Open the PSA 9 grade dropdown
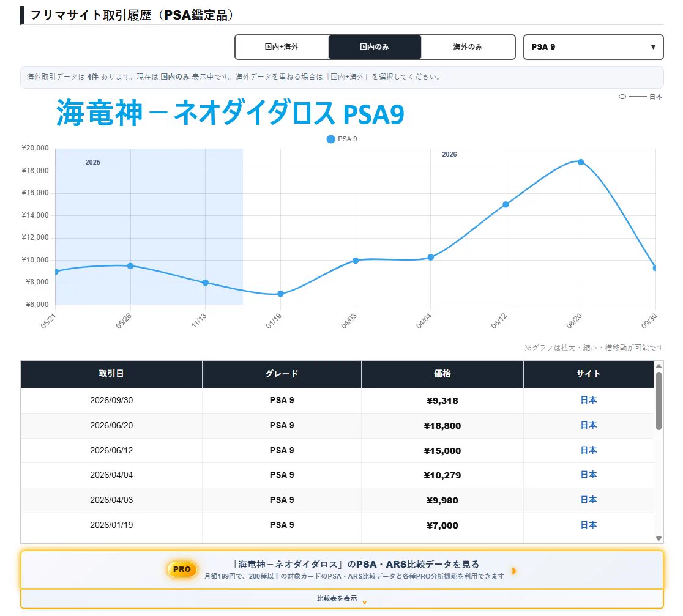The width and height of the screenshot is (683, 616). click(x=593, y=47)
